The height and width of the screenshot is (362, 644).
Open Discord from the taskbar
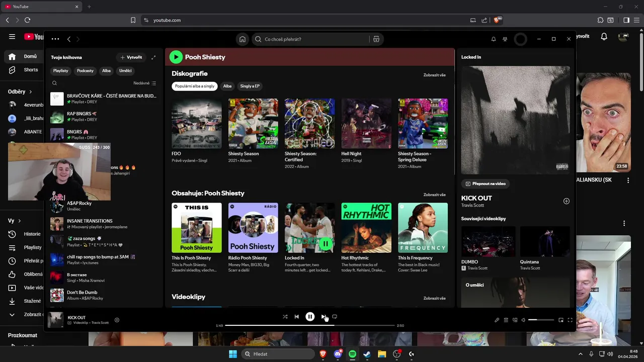click(338, 354)
